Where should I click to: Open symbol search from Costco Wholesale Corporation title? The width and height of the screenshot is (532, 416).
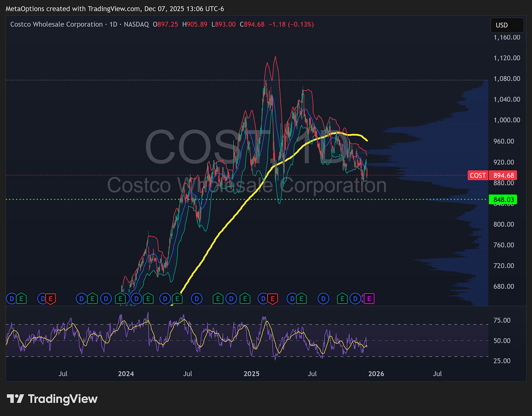56,24
